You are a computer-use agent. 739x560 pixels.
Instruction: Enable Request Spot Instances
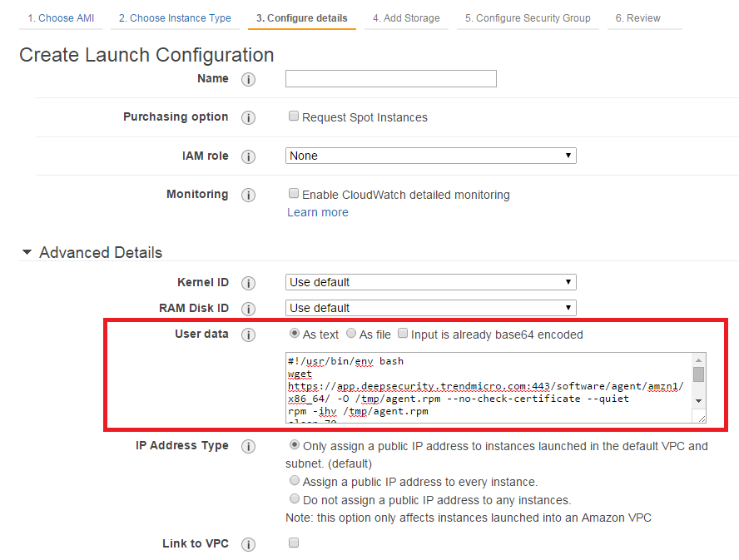294,116
